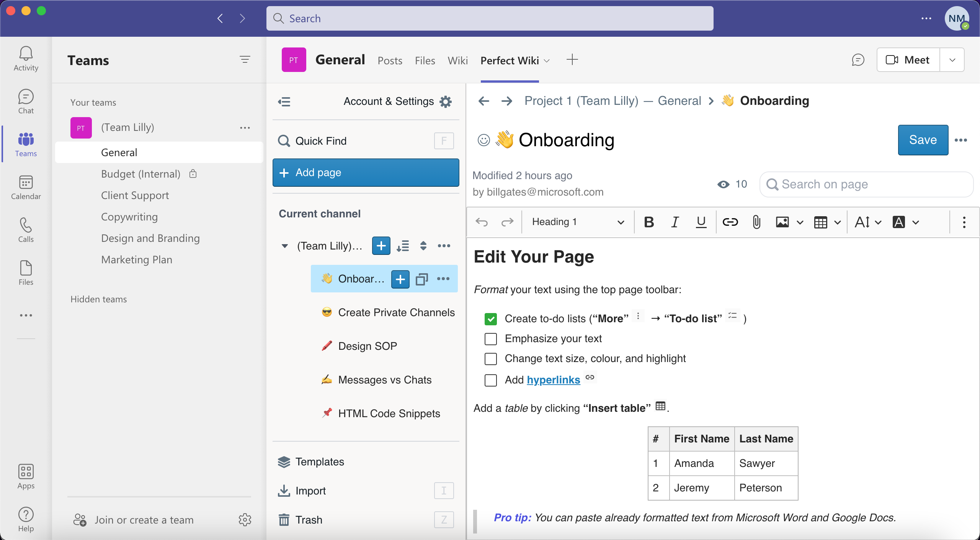Open the hyperlinks link in the checklist
This screenshot has height=540, width=980.
pyautogui.click(x=553, y=380)
